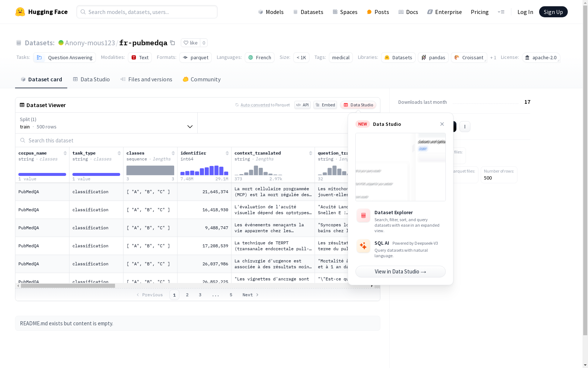Sort the context_translated column

pos(311,153)
